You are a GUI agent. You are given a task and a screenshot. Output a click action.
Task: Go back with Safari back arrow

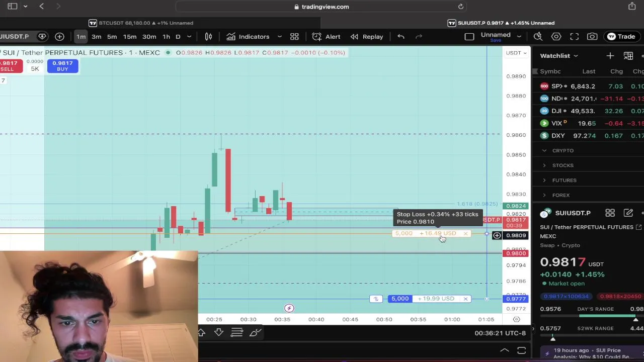[x=42, y=6]
